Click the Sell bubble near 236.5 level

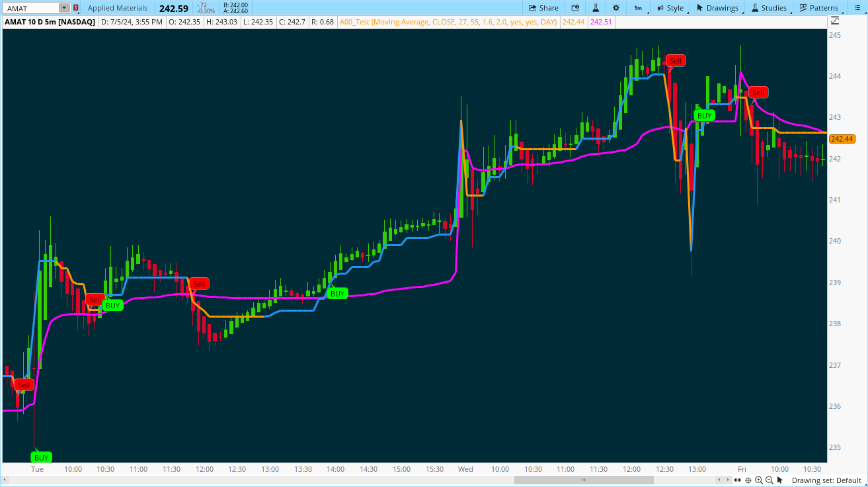pos(24,384)
